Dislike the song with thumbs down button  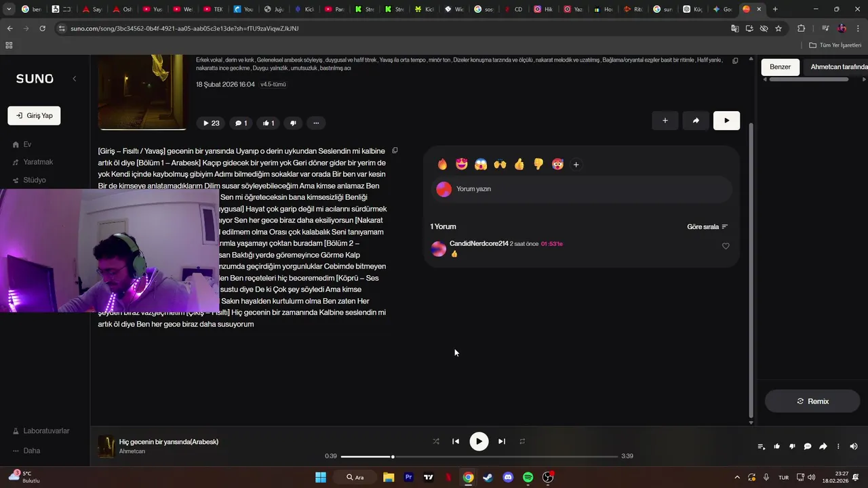293,123
